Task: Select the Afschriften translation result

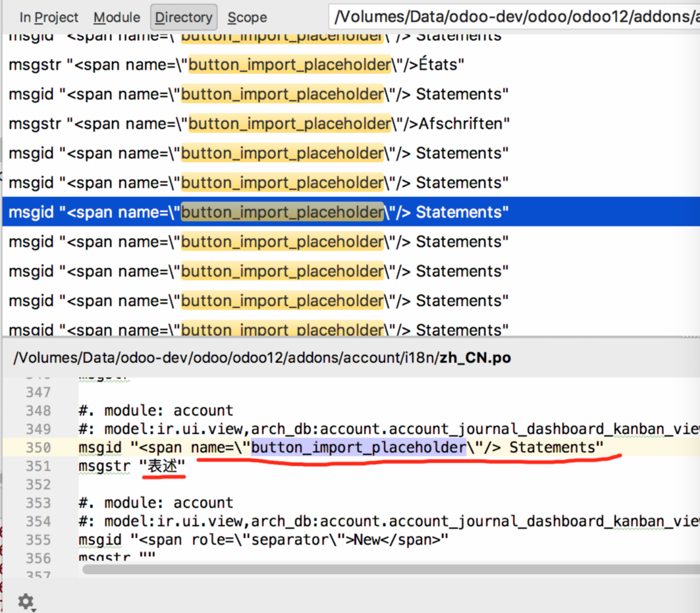Action: point(263,123)
